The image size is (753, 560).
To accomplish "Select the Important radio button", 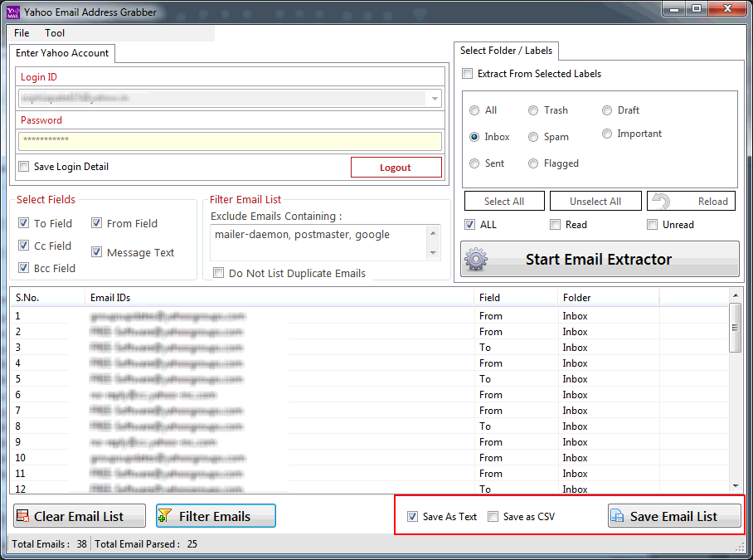I will click(607, 134).
